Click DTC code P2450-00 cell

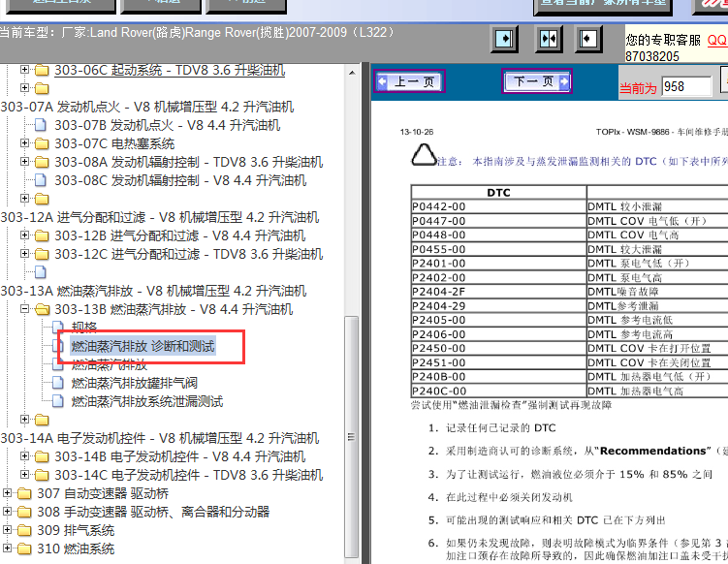tap(498, 348)
